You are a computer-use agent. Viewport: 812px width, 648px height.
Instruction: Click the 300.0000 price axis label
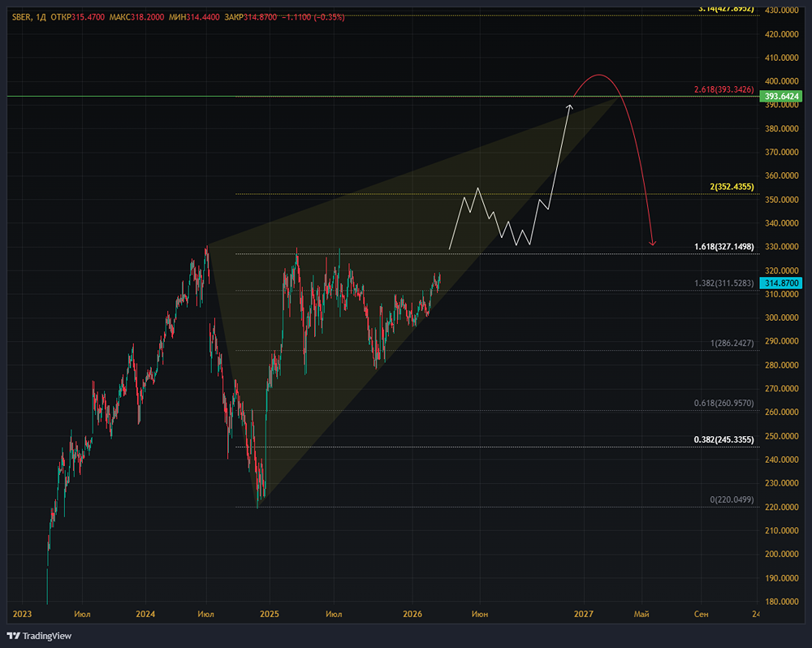tap(781, 318)
